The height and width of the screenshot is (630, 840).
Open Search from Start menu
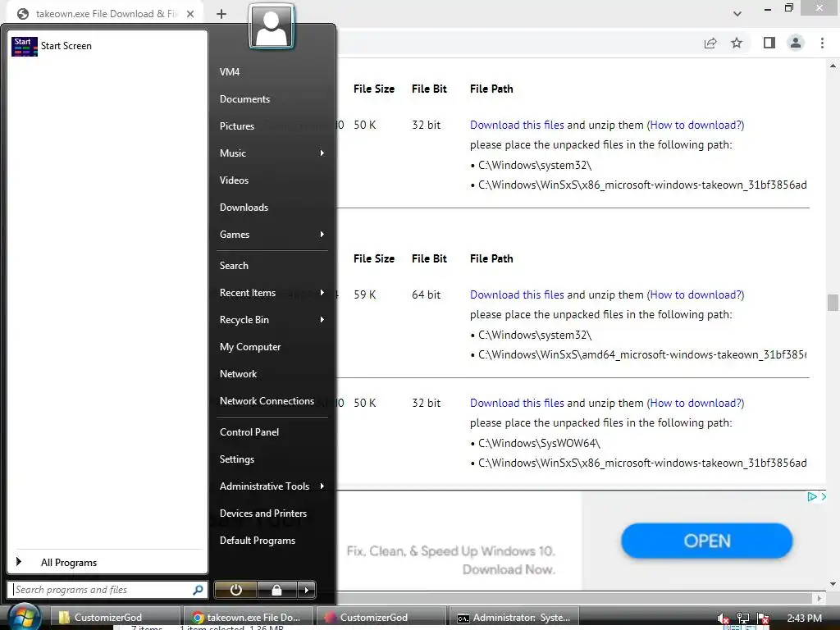tap(234, 266)
